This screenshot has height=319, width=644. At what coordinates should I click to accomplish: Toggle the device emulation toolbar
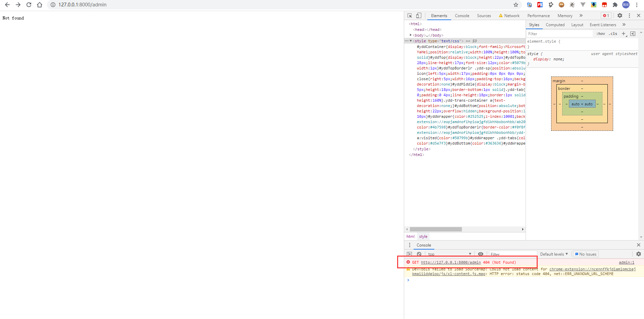click(x=418, y=15)
